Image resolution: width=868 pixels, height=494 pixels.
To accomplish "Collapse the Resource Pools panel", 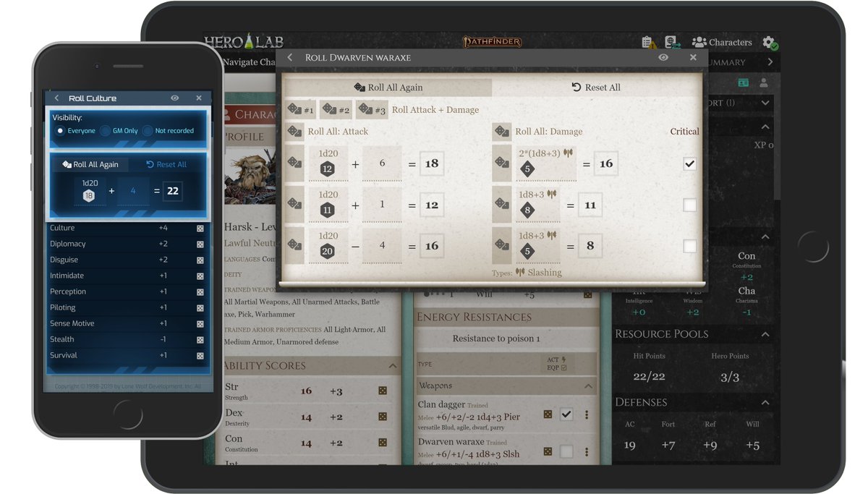I will point(765,334).
